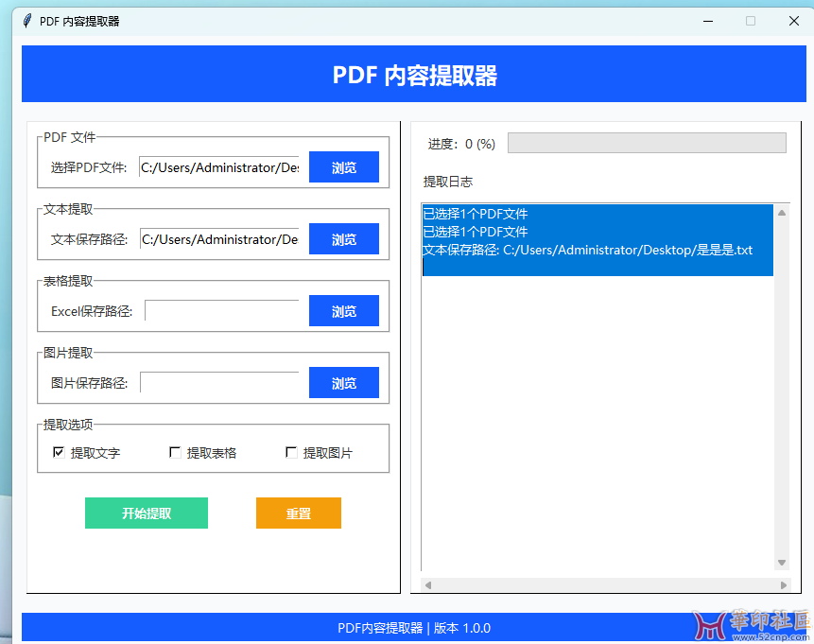Screen dimensions: 814x644
Task: Enable the 提取表格 checkbox
Action: [x=175, y=453]
